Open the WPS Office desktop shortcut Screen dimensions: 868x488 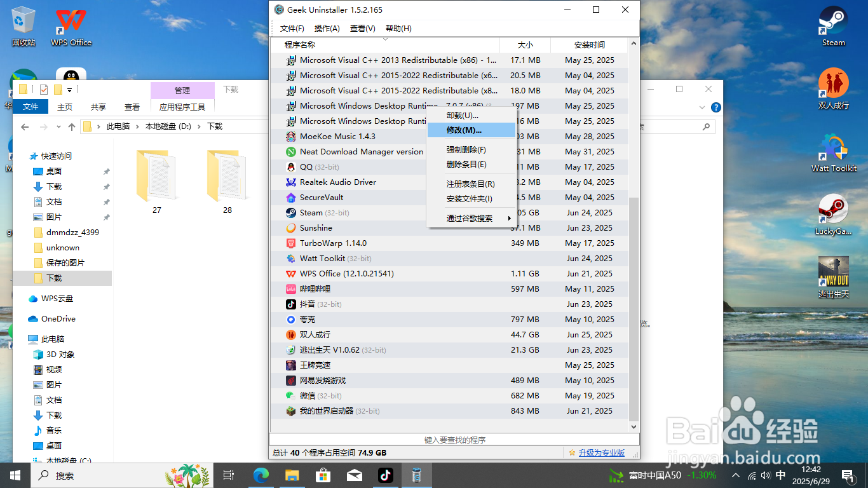[71, 27]
